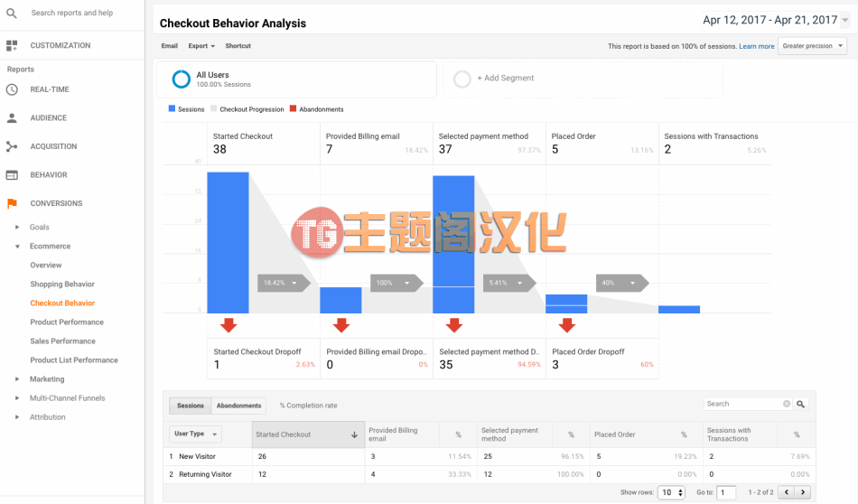Open the date range picker dropdown

click(845, 20)
